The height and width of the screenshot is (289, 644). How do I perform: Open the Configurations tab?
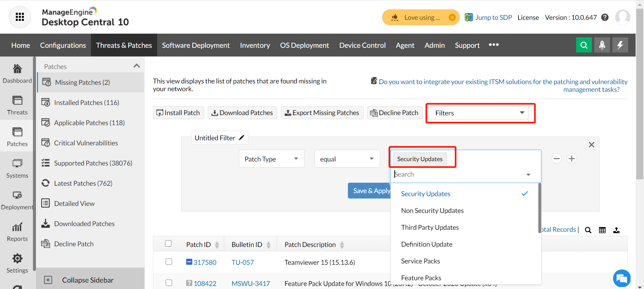coord(63,45)
